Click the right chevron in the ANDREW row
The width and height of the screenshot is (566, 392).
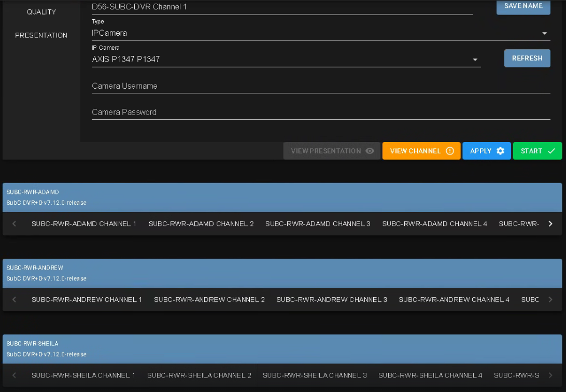[550, 300]
